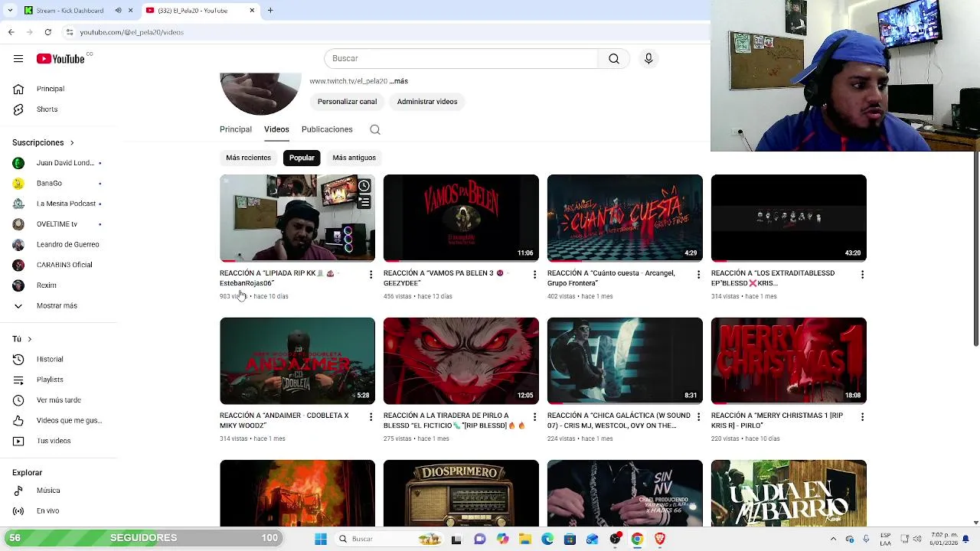This screenshot has width=980, height=551.
Task: Select the Popular sort chip
Action: 302,158
